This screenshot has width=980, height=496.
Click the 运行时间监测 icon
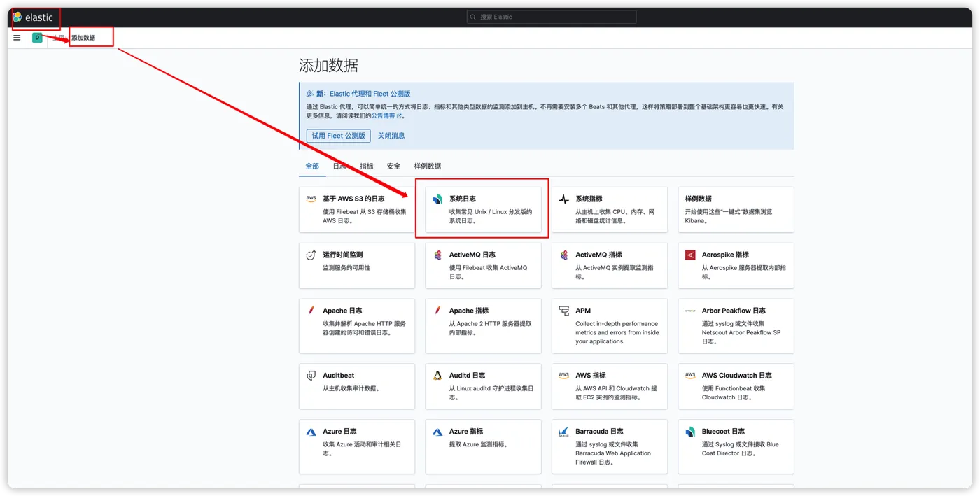coord(311,255)
